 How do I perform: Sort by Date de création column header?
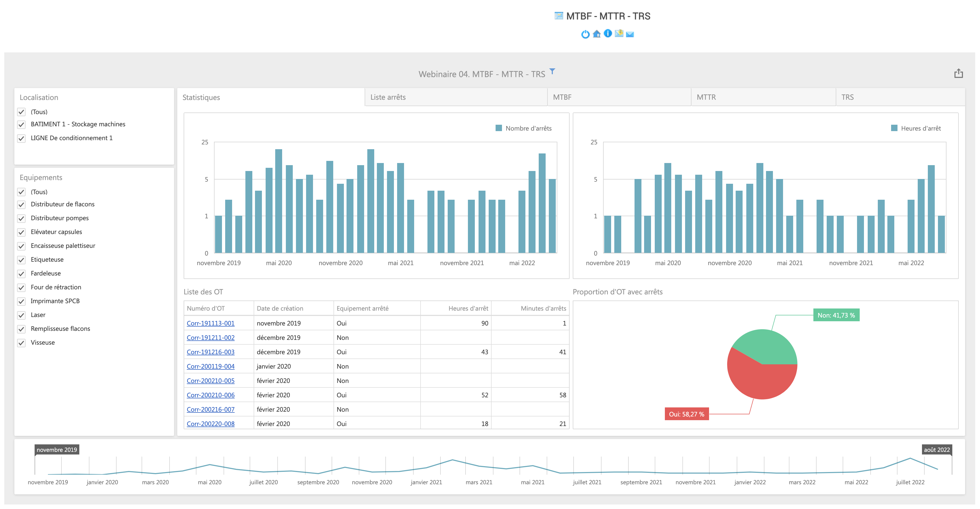pos(294,308)
